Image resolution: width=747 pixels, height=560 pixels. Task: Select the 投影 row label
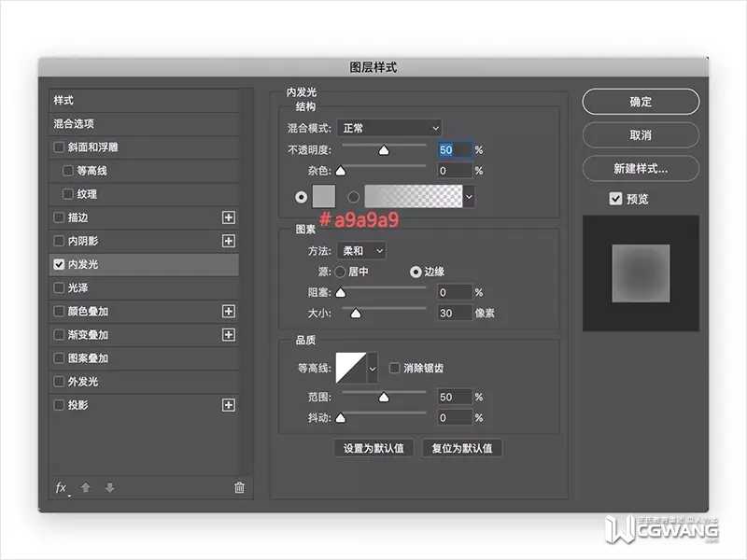coord(78,405)
